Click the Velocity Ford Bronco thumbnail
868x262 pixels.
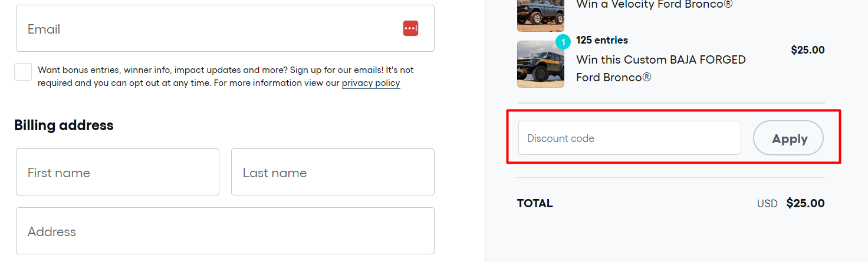540,15
